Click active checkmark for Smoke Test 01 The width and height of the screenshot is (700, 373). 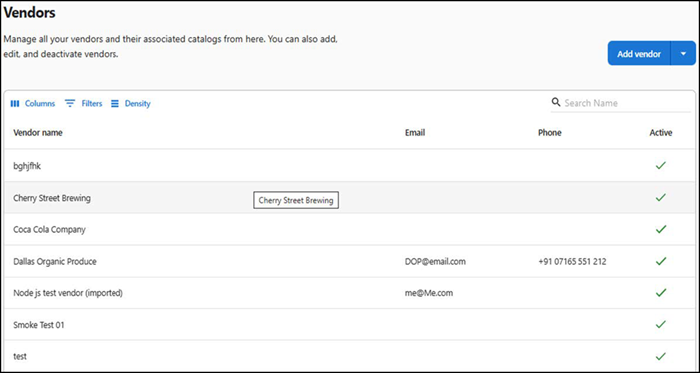tap(660, 325)
